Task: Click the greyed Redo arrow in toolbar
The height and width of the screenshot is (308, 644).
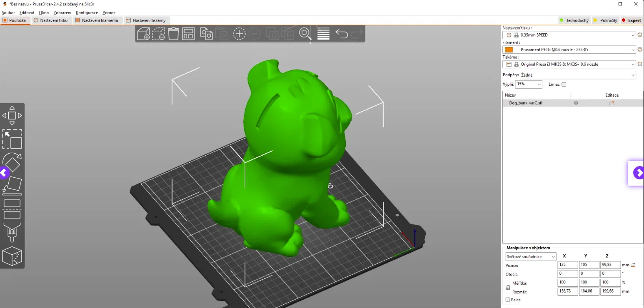Action: 357,34
